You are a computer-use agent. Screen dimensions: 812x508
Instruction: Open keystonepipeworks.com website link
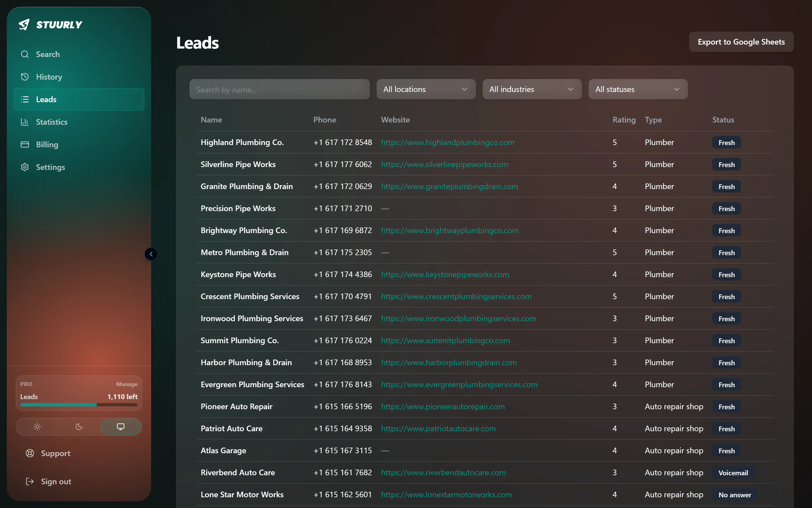pyautogui.click(x=445, y=275)
